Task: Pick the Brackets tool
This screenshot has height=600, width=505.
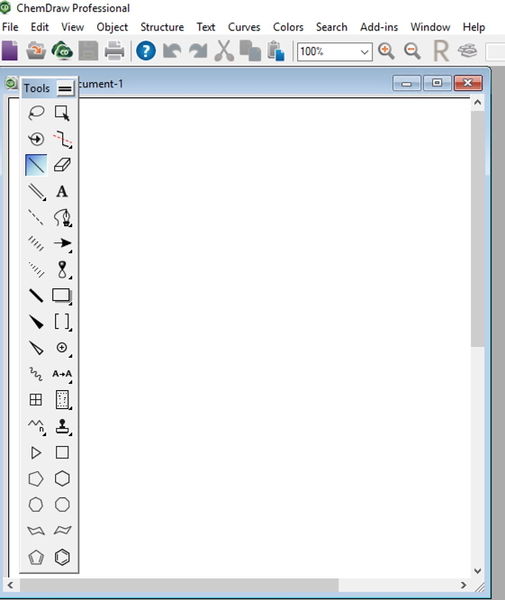Action: [x=62, y=322]
